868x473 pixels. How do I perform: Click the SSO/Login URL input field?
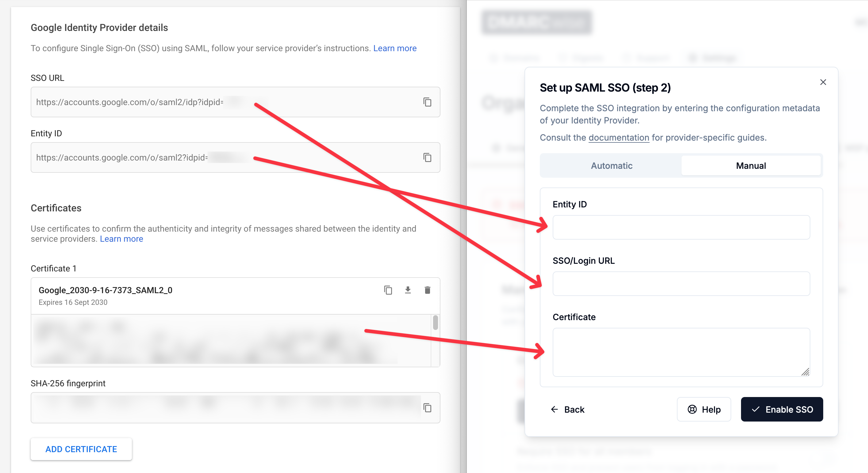coord(681,284)
